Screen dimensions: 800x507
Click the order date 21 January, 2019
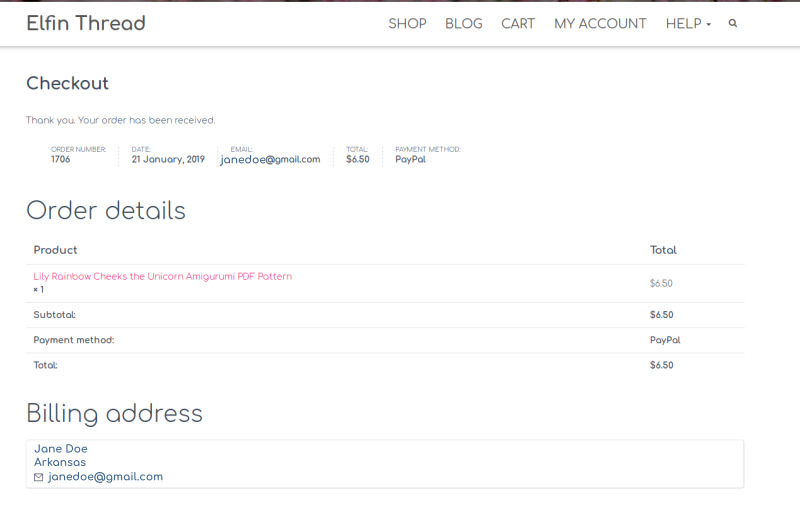(168, 159)
